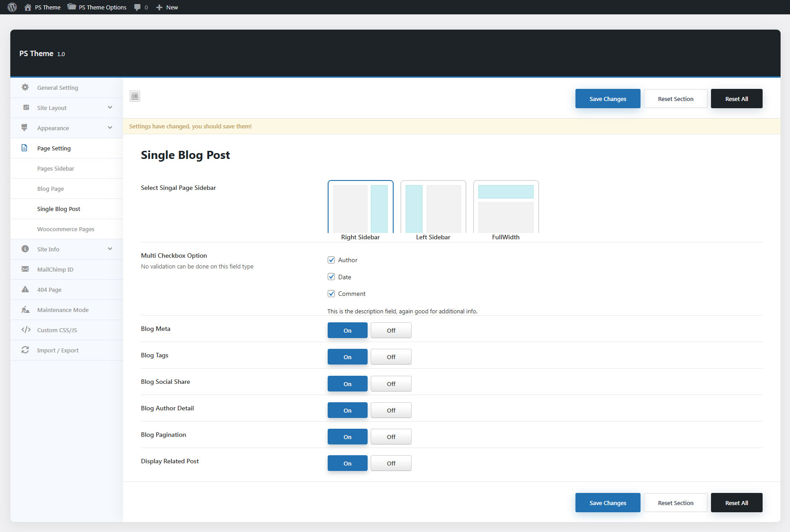Click the comments bubble icon in admin bar
Image resolution: width=790 pixels, height=532 pixels.
coord(137,7)
